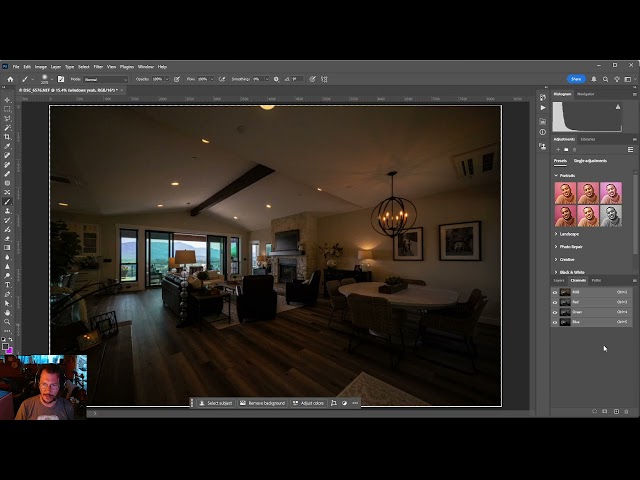Image resolution: width=640 pixels, height=480 pixels.
Task: Select the Type tool
Action: pos(7,285)
